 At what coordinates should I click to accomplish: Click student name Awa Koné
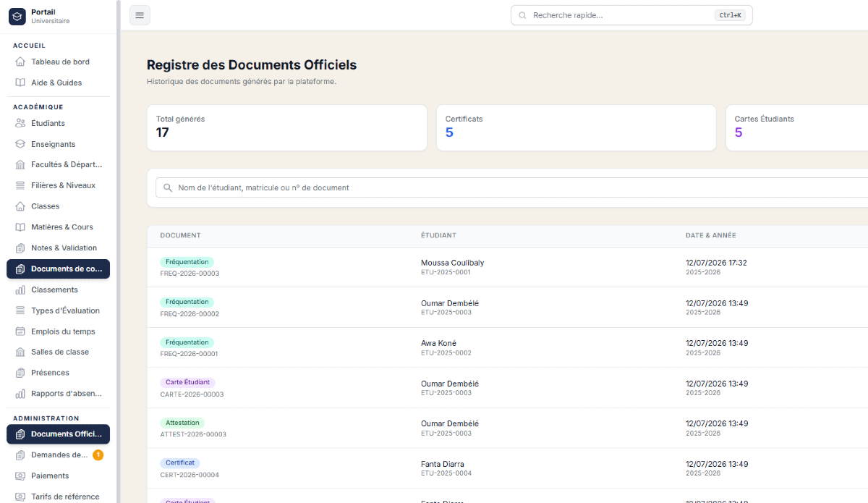(438, 343)
